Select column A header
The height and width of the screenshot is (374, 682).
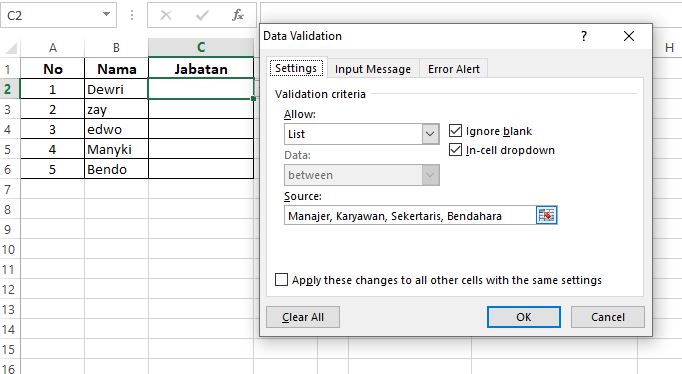[x=53, y=47]
